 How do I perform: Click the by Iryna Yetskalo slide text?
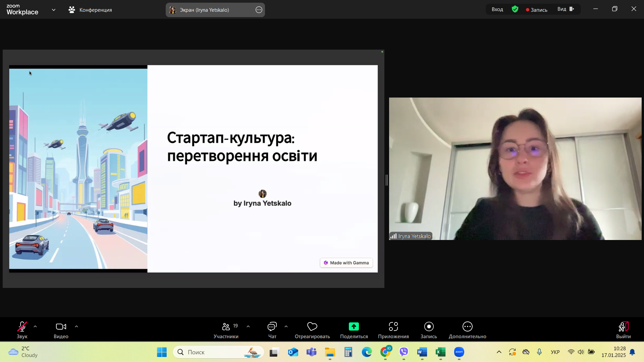click(262, 203)
